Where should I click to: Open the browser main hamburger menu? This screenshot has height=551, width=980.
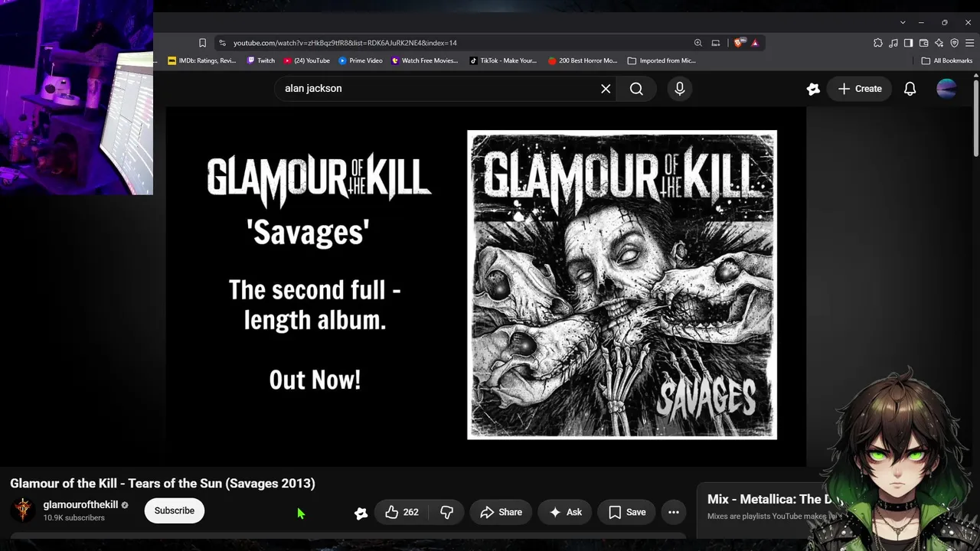(969, 43)
